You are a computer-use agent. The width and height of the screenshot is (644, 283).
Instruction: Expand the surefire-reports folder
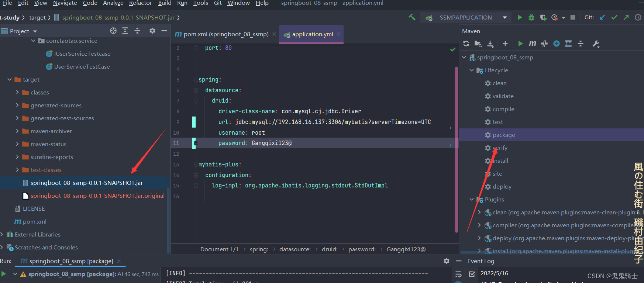pos(17,157)
